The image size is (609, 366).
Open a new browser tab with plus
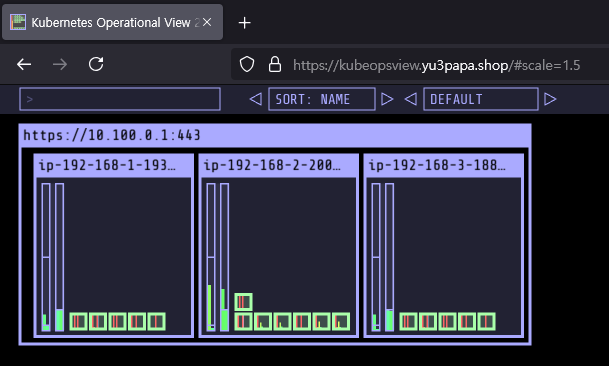click(244, 23)
